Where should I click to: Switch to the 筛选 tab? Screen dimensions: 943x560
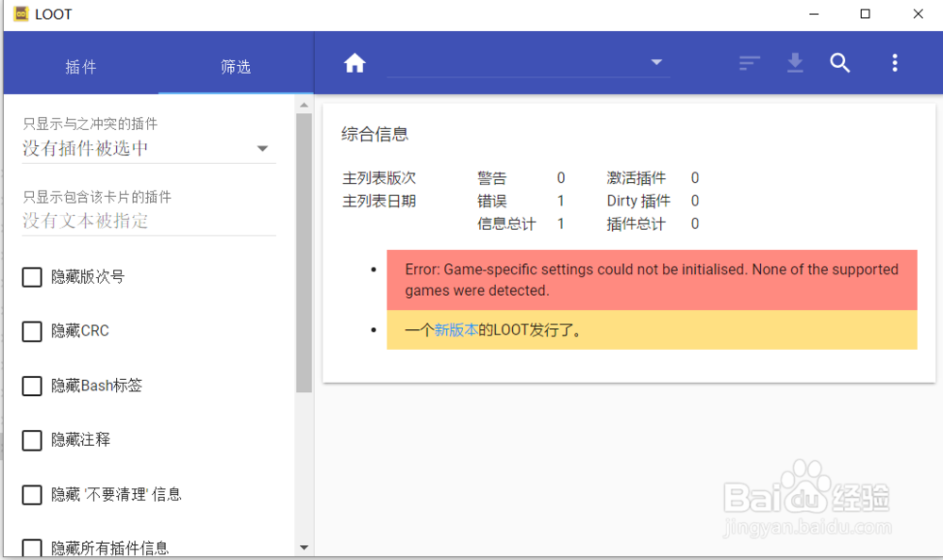pos(235,67)
